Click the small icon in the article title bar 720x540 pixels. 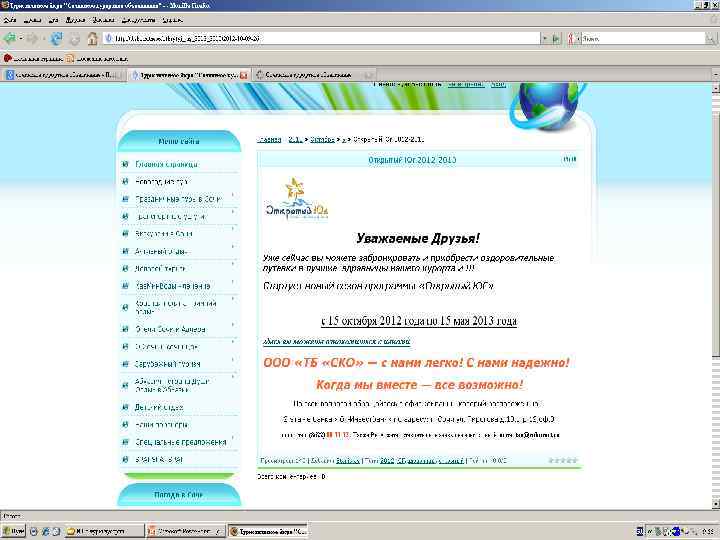click(x=569, y=159)
